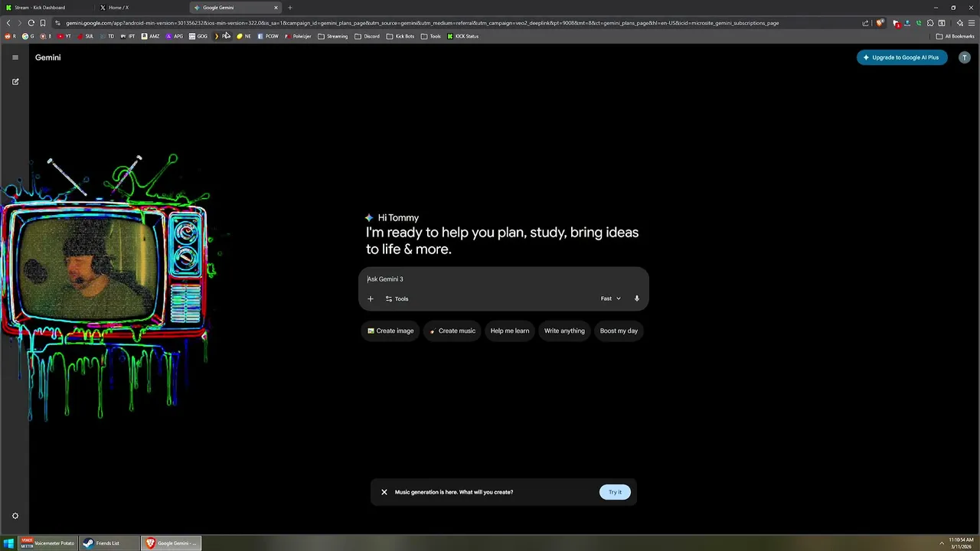
Task: Open the Kick Bots bookmarks folder
Action: [400, 36]
